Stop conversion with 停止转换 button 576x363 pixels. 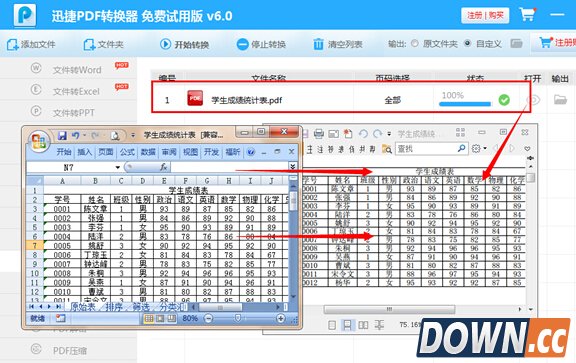click(261, 44)
